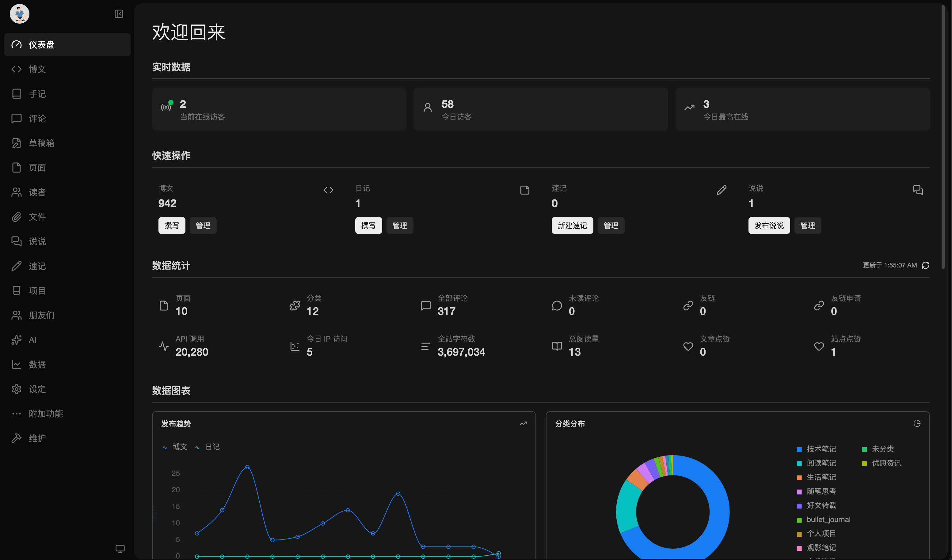This screenshot has width=952, height=560.
Task: Expand the 附加功能 sidebar menu
Action: (46, 414)
